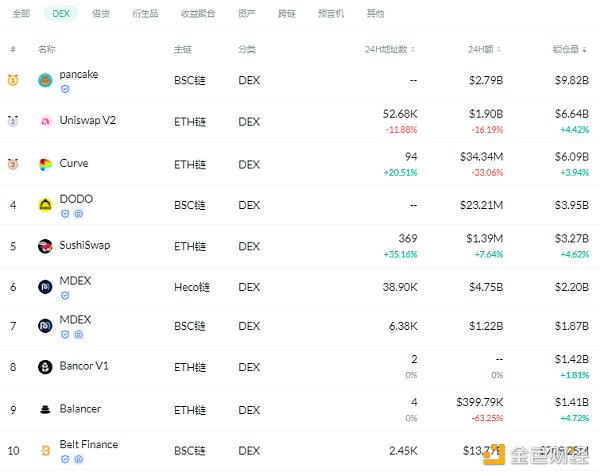The height and width of the screenshot is (476, 600).
Task: Switch to the 借贷 tab
Action: (101, 15)
